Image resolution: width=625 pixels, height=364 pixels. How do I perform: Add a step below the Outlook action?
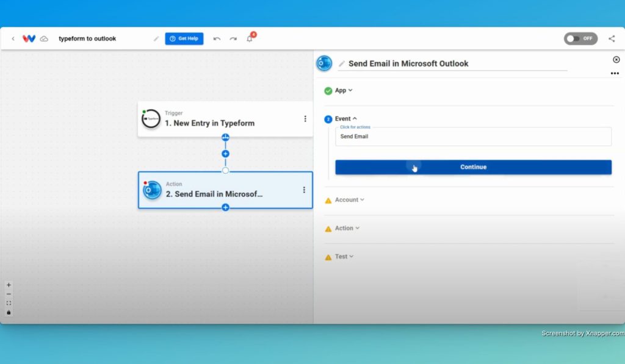225,207
